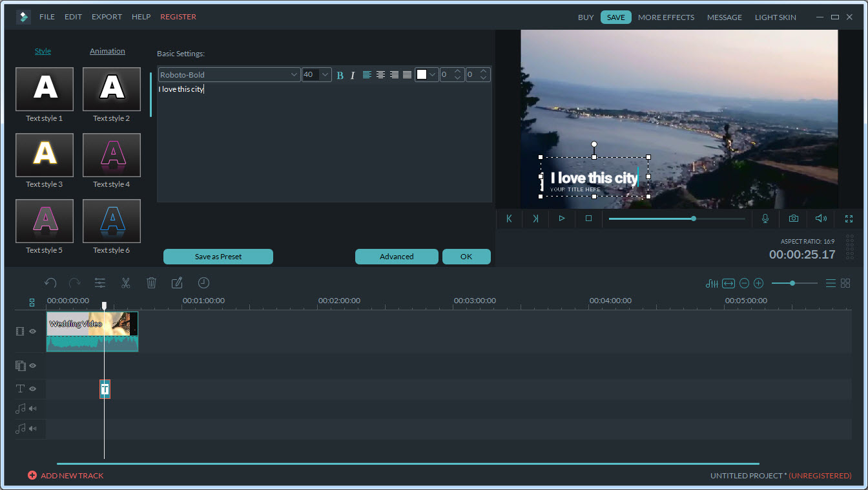Click the Save as Preset button
This screenshot has width=868, height=490.
(218, 257)
